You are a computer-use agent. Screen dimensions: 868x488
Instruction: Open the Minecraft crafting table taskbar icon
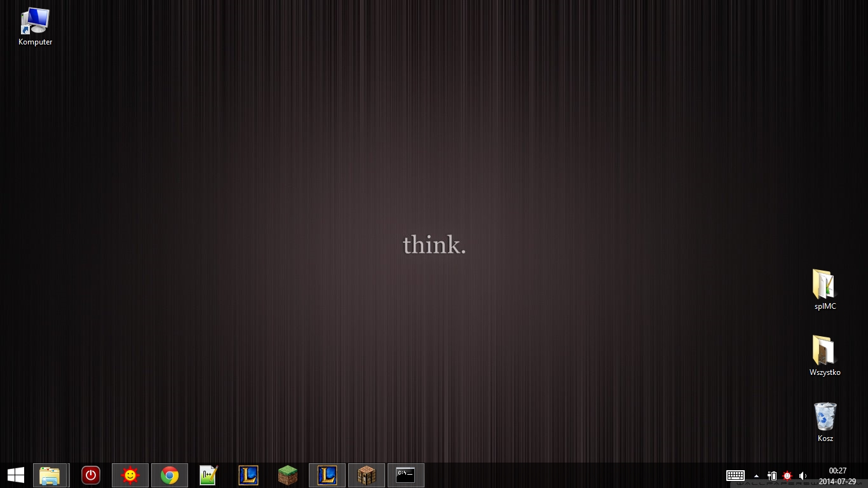367,475
